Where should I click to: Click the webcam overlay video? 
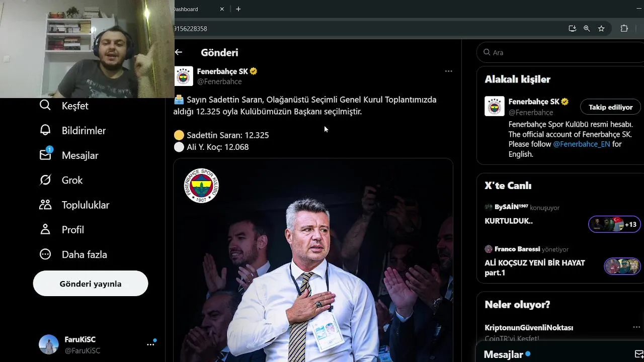coord(87,49)
